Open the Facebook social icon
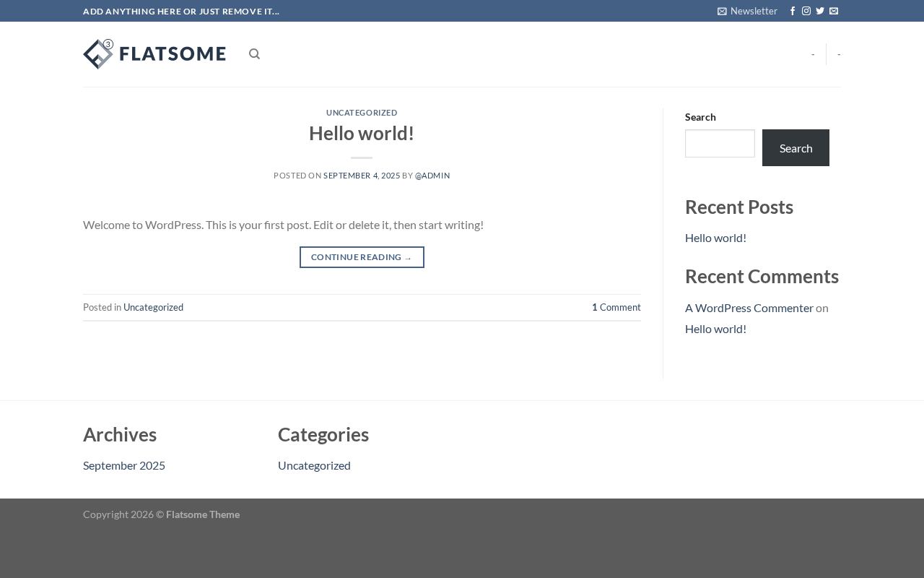Image resolution: width=924 pixels, height=578 pixels. point(793,11)
